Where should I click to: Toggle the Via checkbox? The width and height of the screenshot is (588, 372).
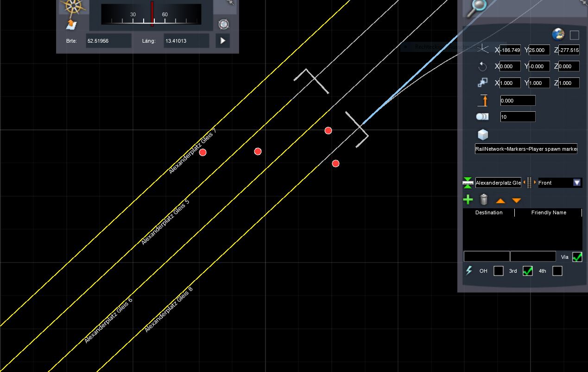[577, 257]
